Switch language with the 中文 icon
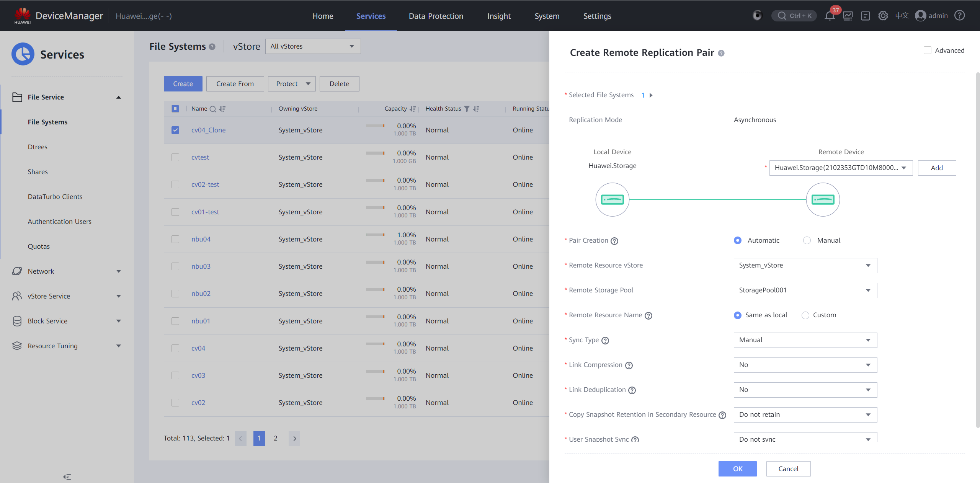The image size is (980, 483). [x=902, y=16]
